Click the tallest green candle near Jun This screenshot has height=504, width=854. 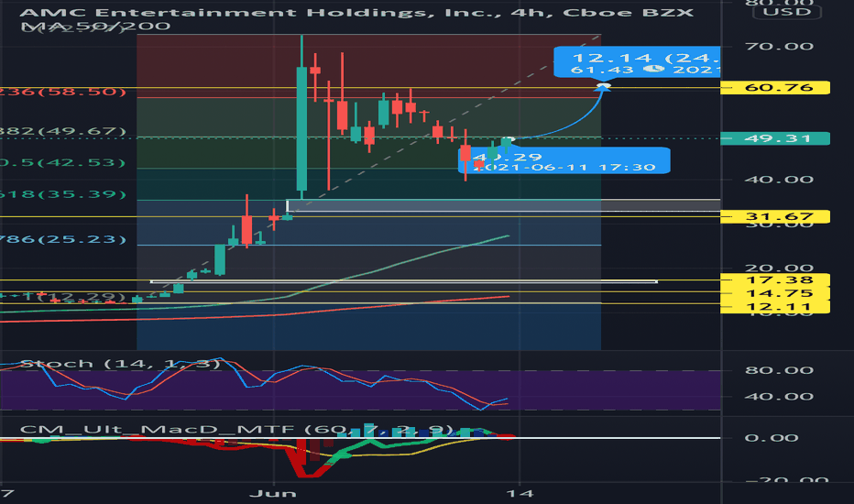click(x=301, y=128)
